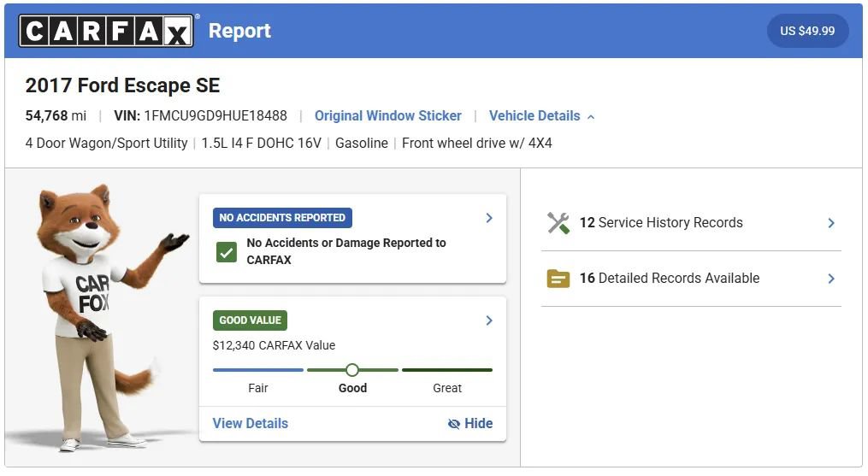This screenshot has width=868, height=476.
Task: Click the 1.5L I4 F DOHC 16V engine text
Action: pyautogui.click(x=262, y=144)
